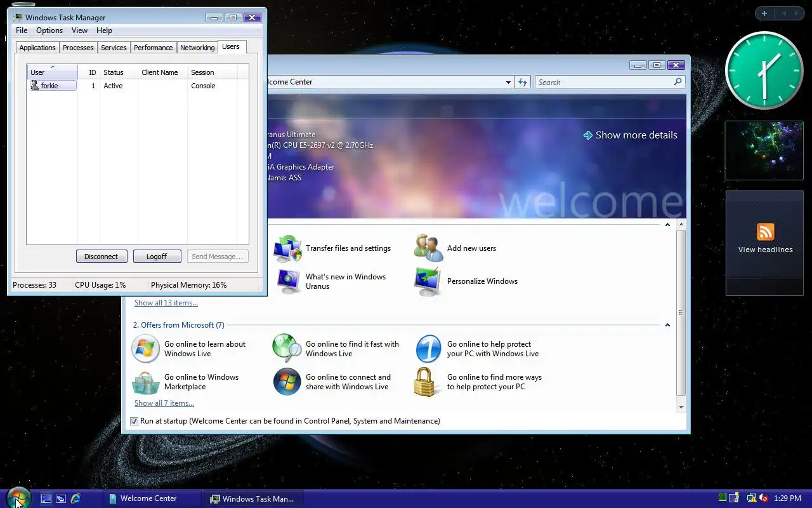Click the ID column header

click(89, 72)
